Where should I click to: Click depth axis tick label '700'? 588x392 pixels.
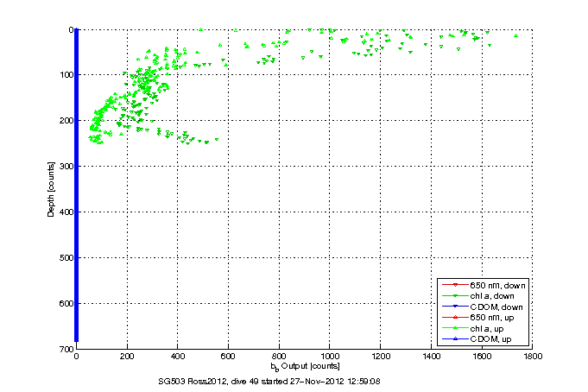(66, 349)
